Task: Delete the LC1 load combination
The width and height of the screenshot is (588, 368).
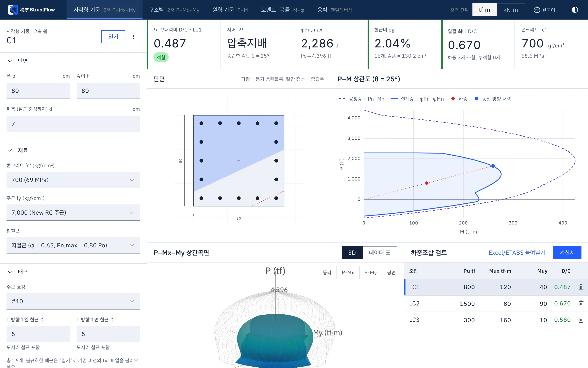Action: pyautogui.click(x=581, y=287)
